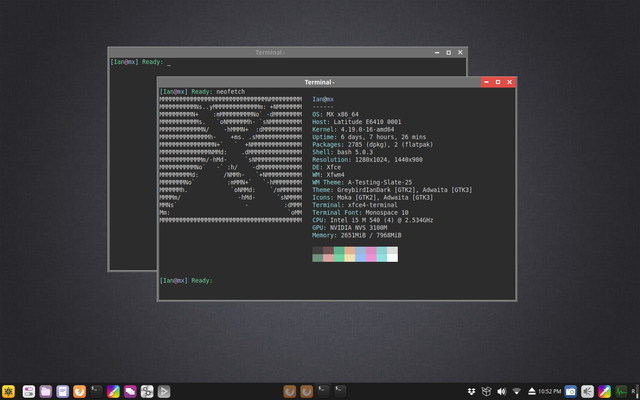Viewport: 640px width, 400px height.
Task: Minimize the front Terminal window
Action: coord(486,82)
